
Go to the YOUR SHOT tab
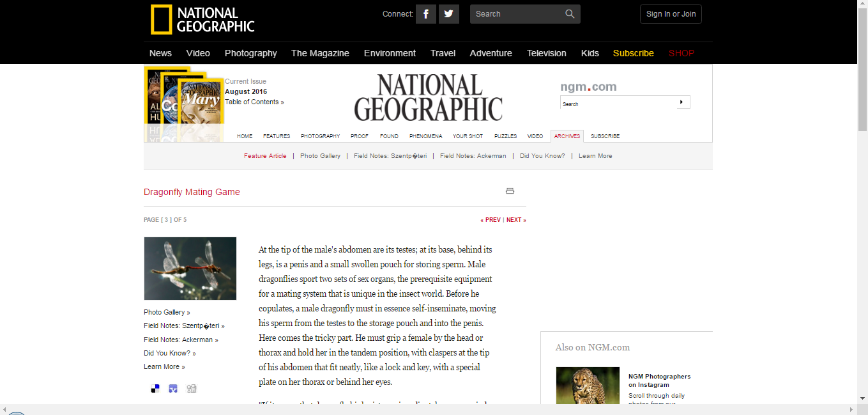click(468, 136)
